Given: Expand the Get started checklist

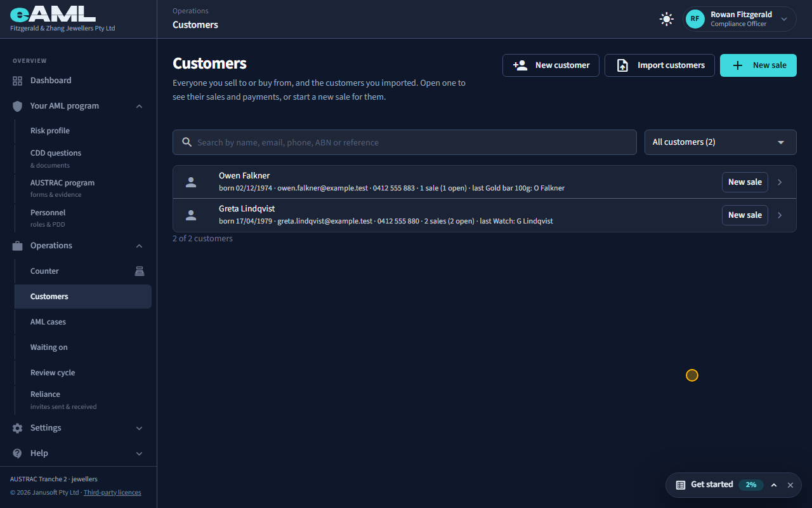Looking at the screenshot, I should [774, 485].
